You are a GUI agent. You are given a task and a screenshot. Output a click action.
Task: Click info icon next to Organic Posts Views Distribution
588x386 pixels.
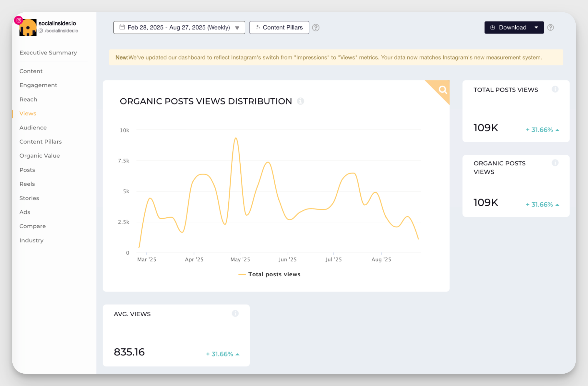pos(300,101)
